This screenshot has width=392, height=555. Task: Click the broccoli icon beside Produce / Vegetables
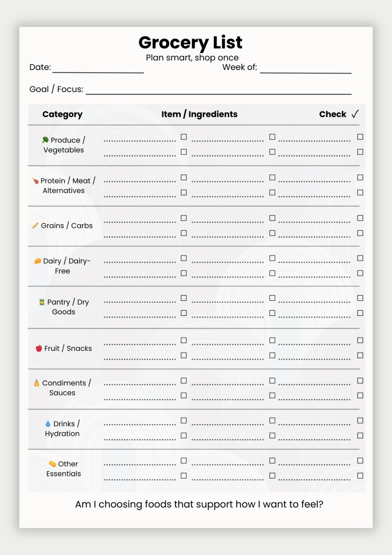tap(45, 140)
